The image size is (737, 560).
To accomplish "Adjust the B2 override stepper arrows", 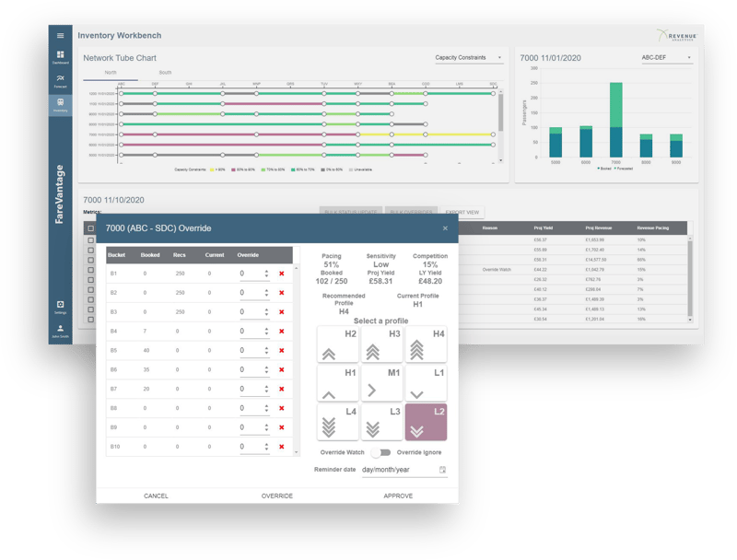I will 266,293.
